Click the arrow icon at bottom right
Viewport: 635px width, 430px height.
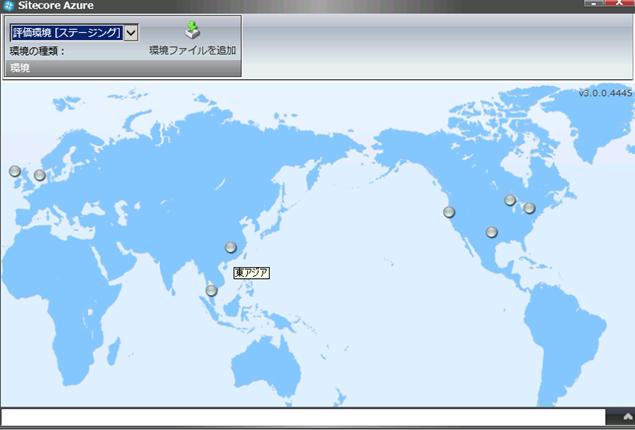coord(628,417)
